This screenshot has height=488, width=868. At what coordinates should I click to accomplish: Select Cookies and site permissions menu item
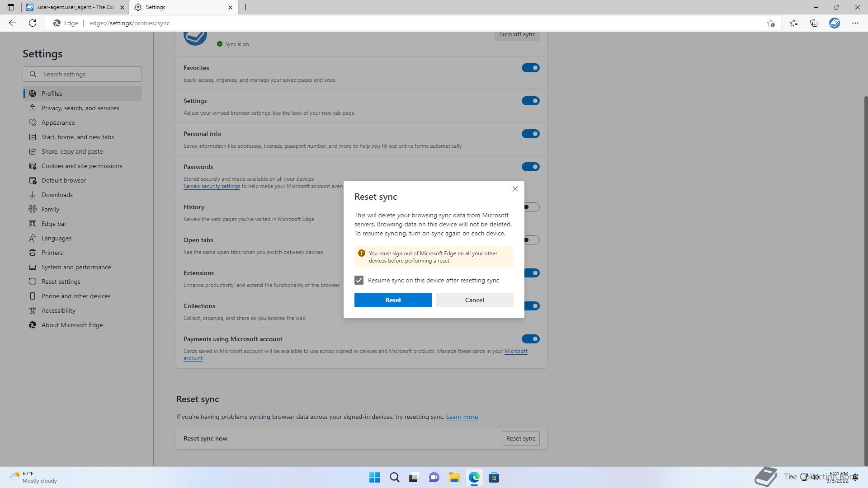pyautogui.click(x=81, y=166)
